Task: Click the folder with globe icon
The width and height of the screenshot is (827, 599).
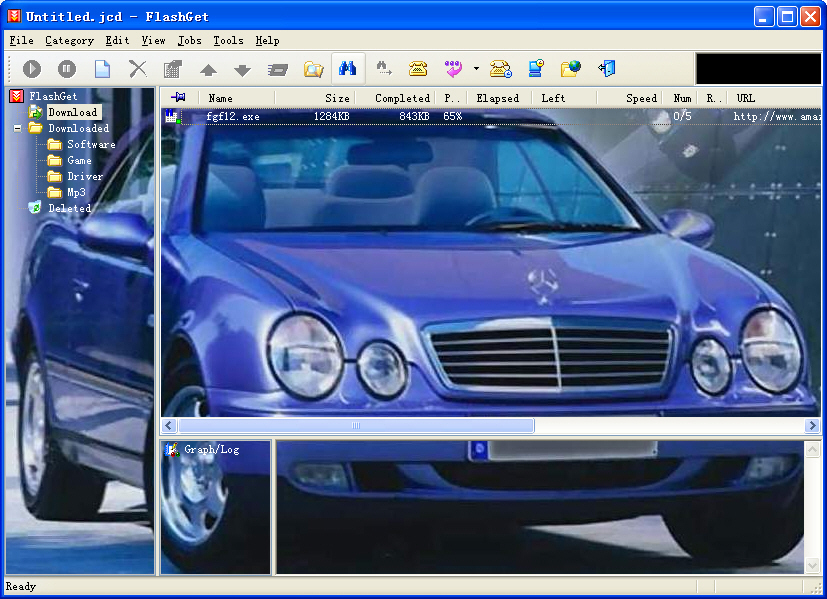Action: 571,69
